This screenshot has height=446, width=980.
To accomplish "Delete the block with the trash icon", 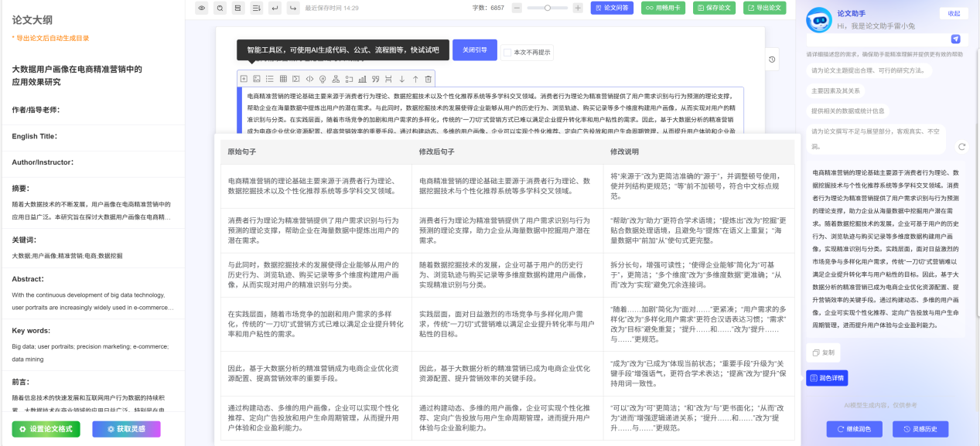I will click(428, 79).
